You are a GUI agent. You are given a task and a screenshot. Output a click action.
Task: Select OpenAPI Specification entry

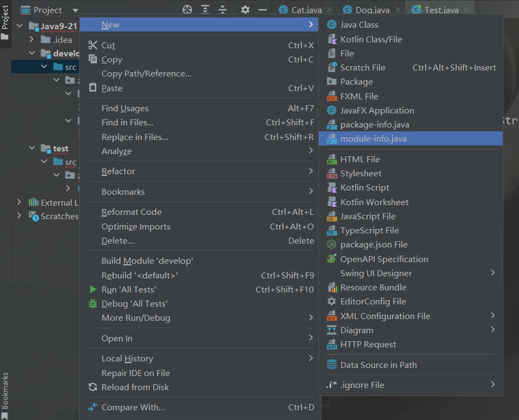384,259
